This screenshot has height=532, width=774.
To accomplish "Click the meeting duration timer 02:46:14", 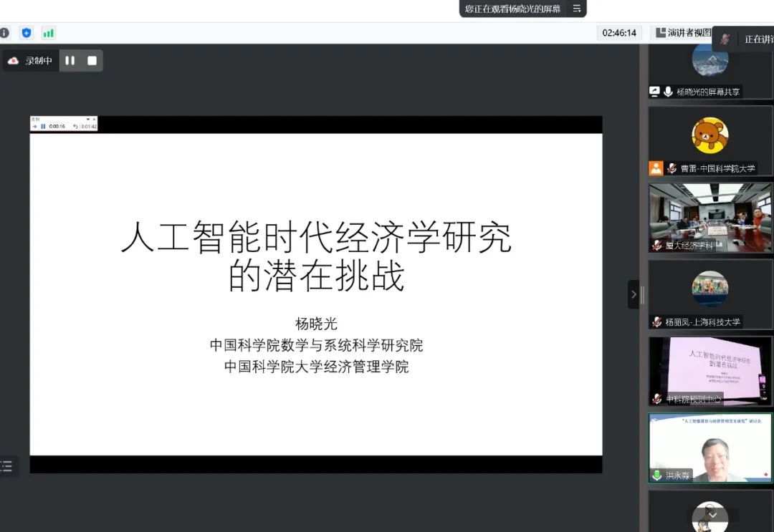I will (x=619, y=33).
